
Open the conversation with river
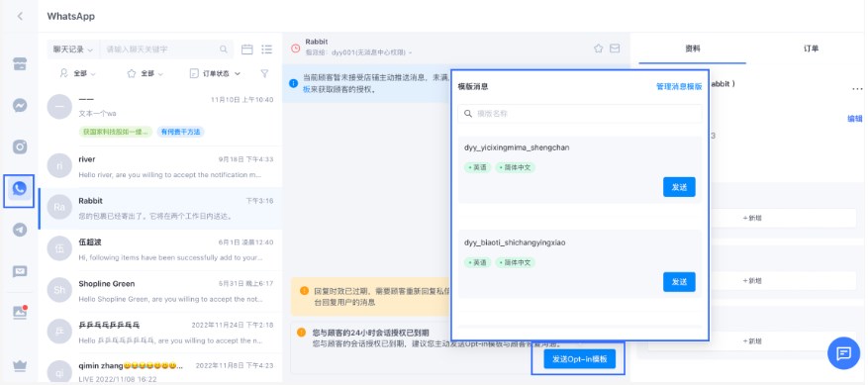coord(160,166)
